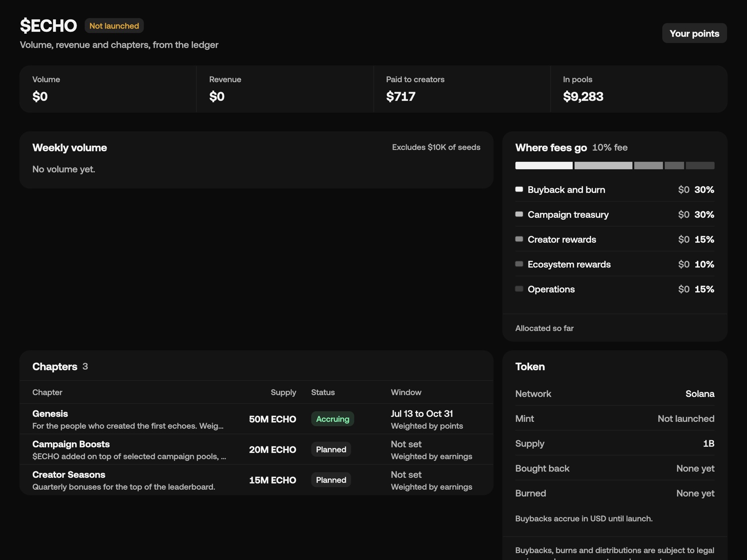Screen dimensions: 747x560
Task: Click the white Buyback segment of fee bar
Action: pyautogui.click(x=544, y=166)
